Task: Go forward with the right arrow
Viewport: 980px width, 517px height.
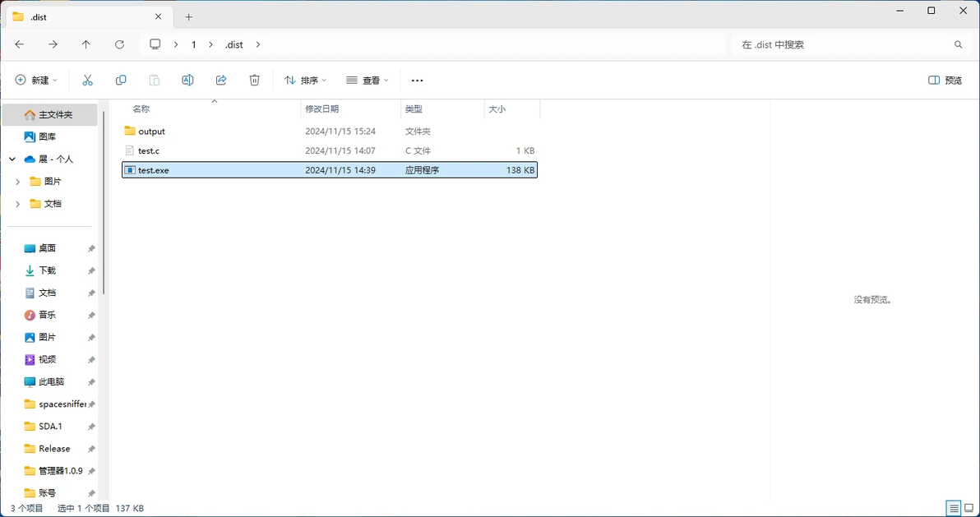Action: 53,44
